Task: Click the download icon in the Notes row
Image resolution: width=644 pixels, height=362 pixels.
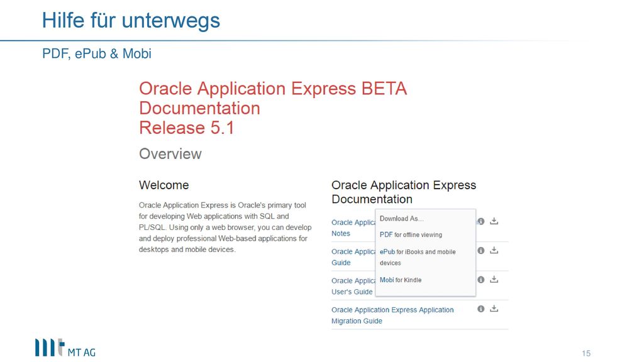Action: (x=494, y=221)
